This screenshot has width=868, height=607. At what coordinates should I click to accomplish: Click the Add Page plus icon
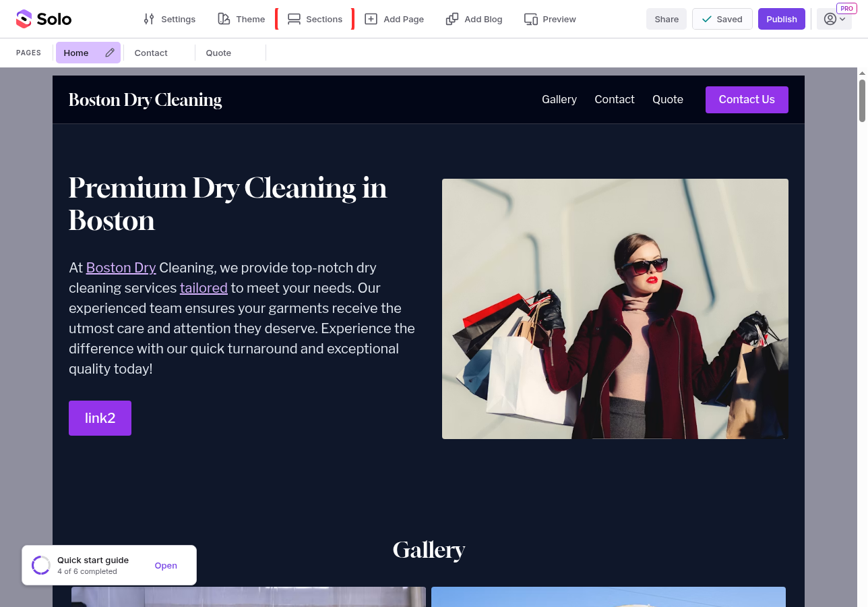371,19
